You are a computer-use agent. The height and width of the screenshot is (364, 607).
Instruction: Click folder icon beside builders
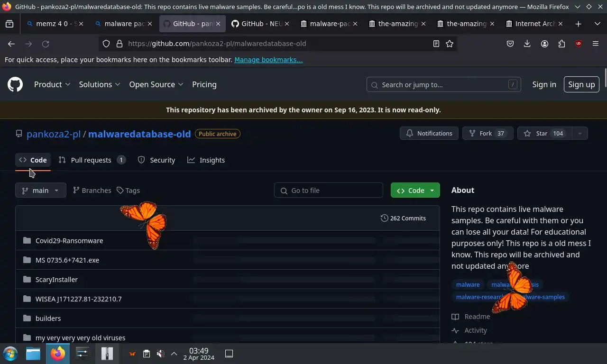click(x=27, y=318)
